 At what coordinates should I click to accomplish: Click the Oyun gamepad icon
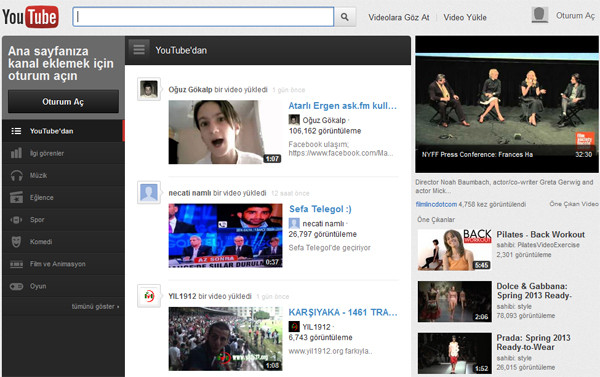pos(16,286)
